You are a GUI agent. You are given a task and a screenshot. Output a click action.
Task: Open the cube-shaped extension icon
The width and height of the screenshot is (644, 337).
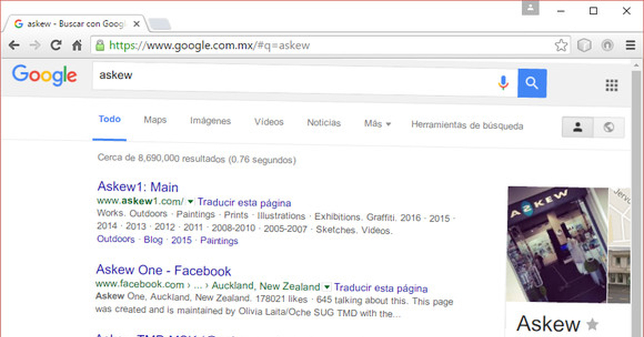click(584, 45)
